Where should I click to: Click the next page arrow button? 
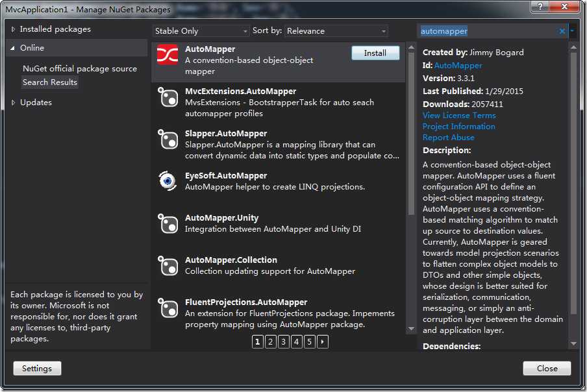(323, 341)
